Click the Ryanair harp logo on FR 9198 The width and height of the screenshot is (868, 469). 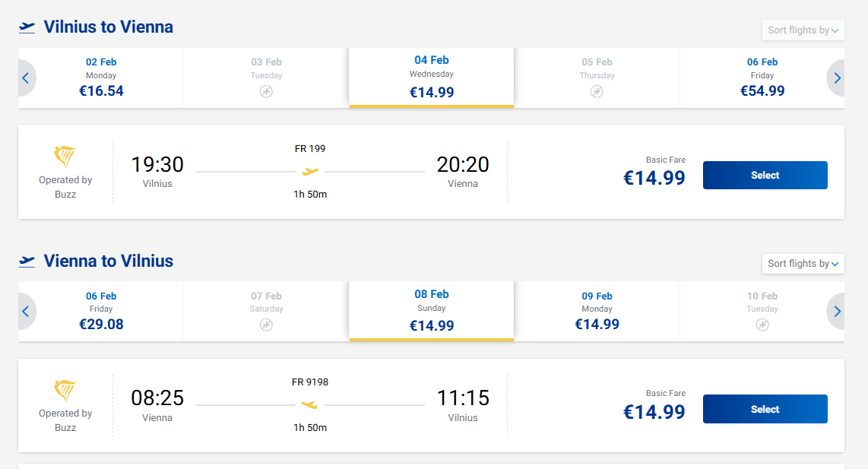[65, 391]
